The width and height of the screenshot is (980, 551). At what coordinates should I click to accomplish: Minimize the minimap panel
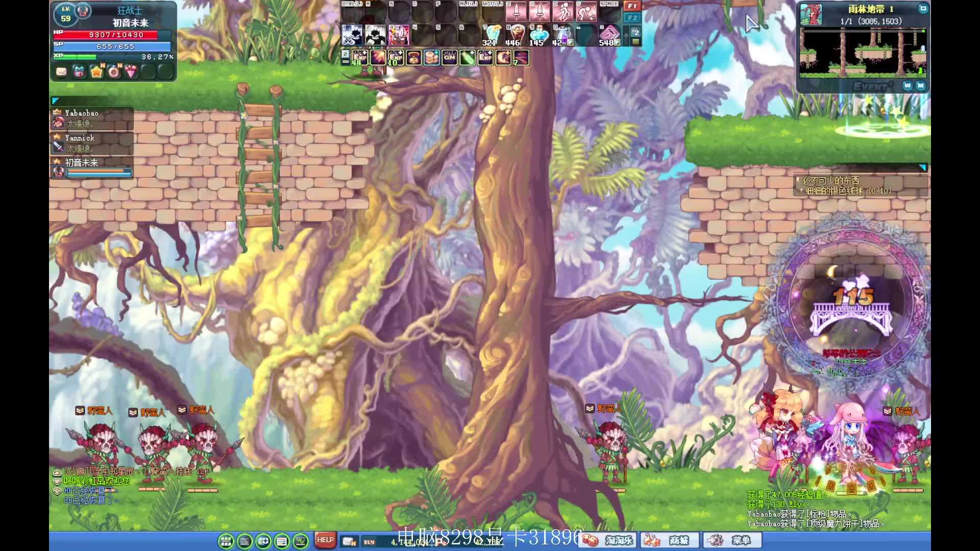click(923, 9)
